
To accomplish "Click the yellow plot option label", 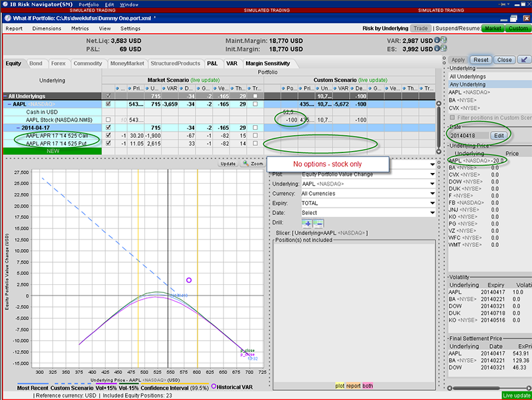I will 340,386.
